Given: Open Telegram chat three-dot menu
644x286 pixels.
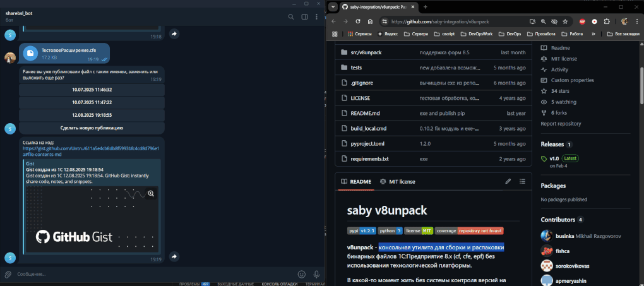Looking at the screenshot, I should (x=316, y=17).
